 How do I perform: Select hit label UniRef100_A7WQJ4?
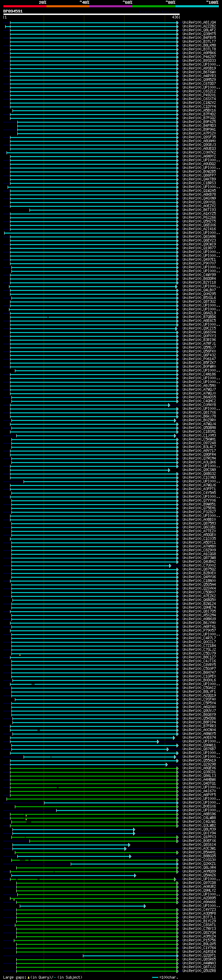coord(199,424)
